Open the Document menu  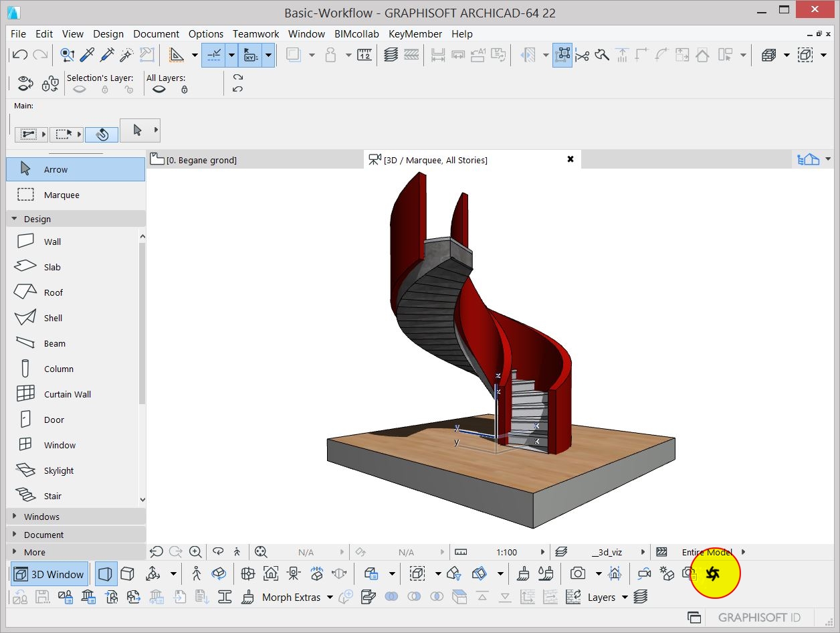click(x=156, y=33)
